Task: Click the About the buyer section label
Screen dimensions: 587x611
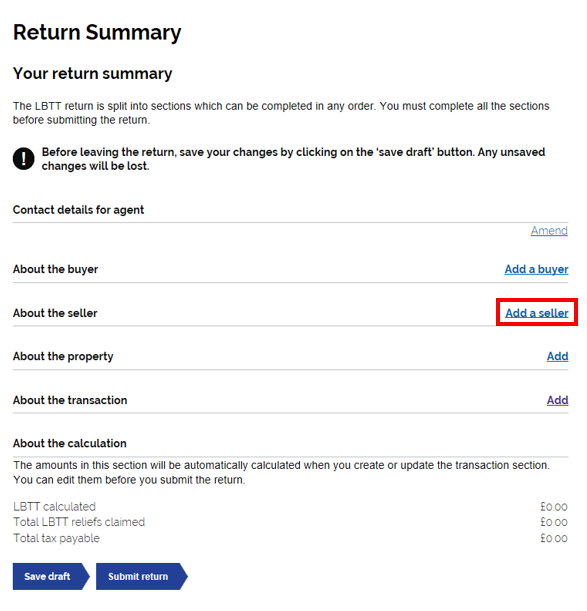Action: 55,269
